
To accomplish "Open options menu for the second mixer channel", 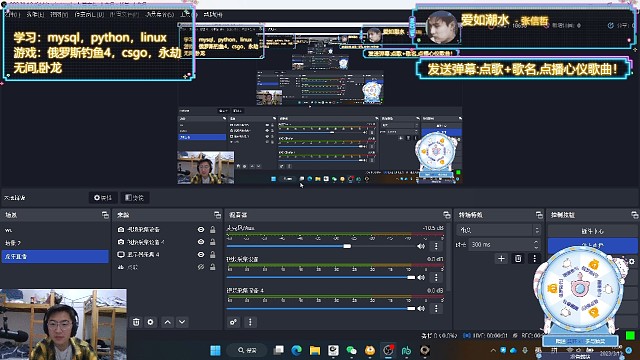I will click(x=436, y=278).
